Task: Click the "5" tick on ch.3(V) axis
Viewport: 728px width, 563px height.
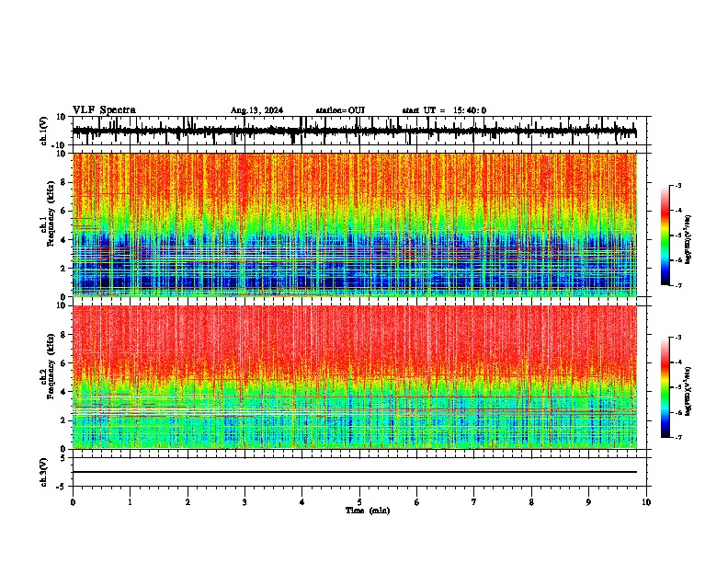Action: [x=64, y=458]
